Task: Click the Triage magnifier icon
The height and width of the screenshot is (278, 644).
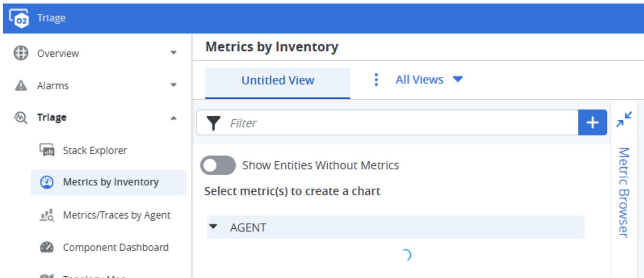Action: click(21, 118)
